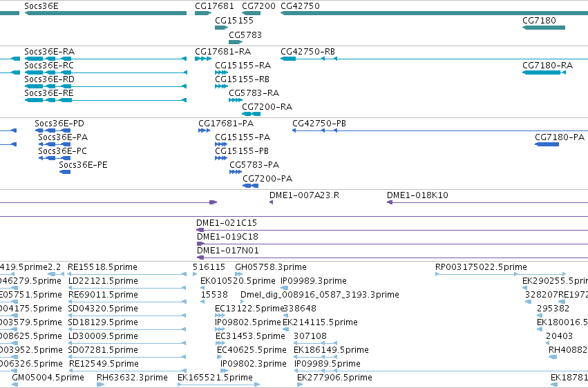Select the CG7180 gene feature
The width and height of the screenshot is (588, 388).
[x=544, y=28]
